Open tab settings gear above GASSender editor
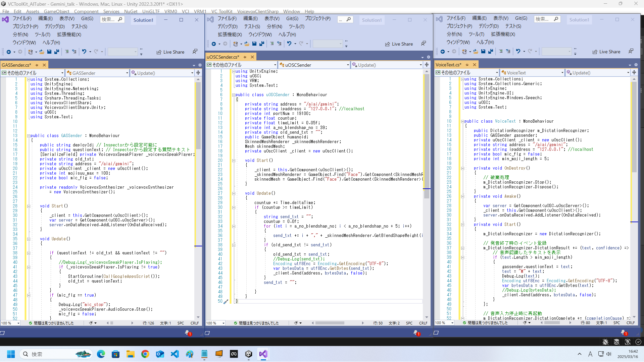Image resolution: width=644 pixels, height=362 pixels. (x=200, y=65)
